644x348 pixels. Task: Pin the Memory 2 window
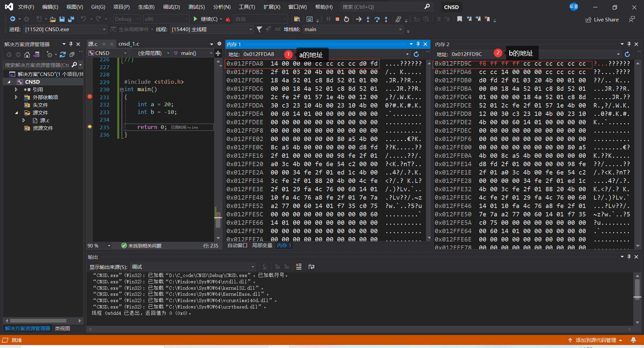point(629,44)
